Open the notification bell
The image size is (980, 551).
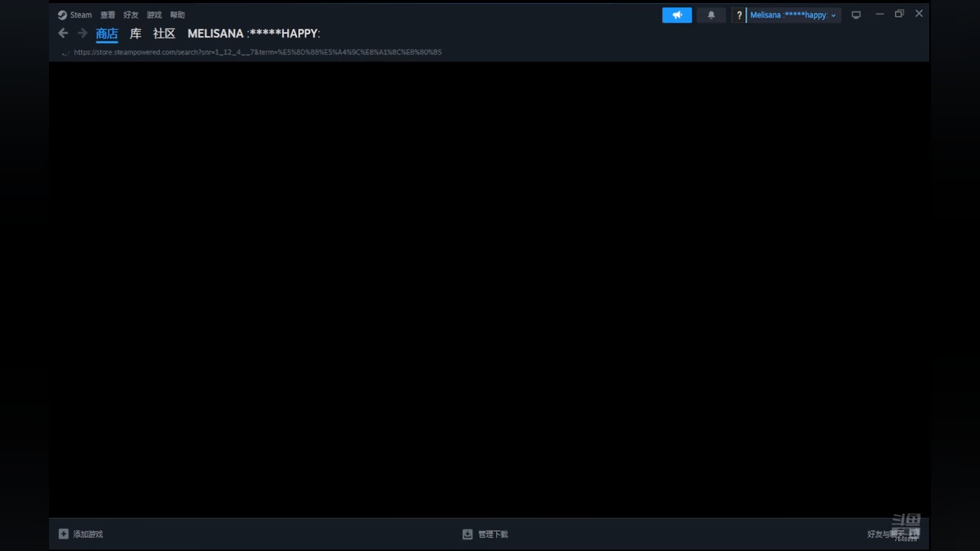(x=710, y=15)
